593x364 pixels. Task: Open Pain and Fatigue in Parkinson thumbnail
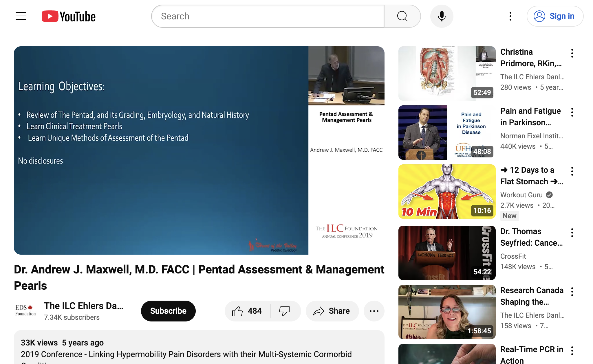[x=447, y=133]
